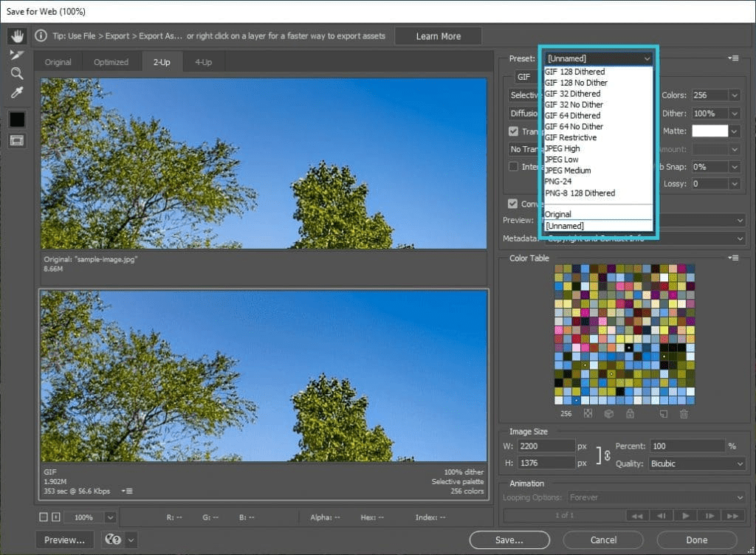
Task: Toggle the Convert to sRGB checkbox
Action: 512,204
